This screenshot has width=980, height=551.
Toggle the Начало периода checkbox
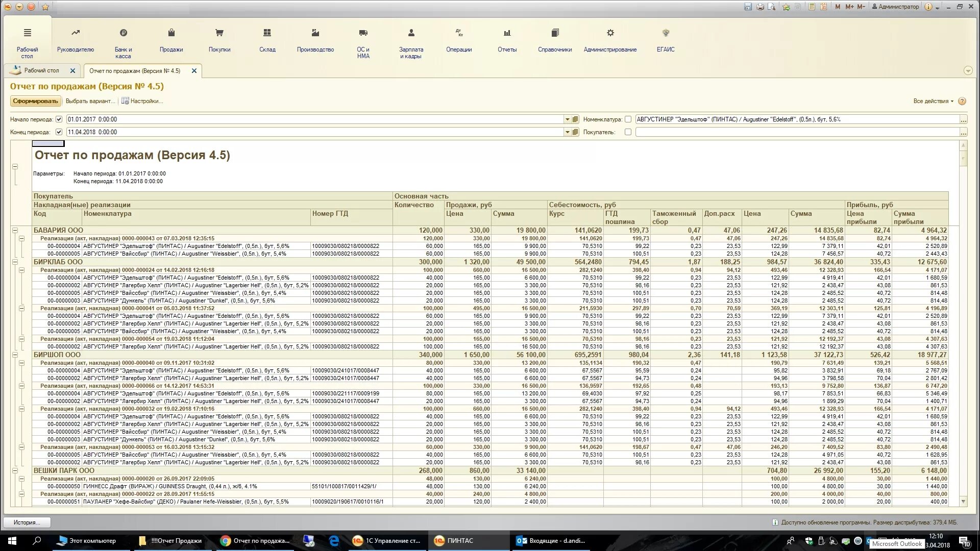click(x=59, y=119)
